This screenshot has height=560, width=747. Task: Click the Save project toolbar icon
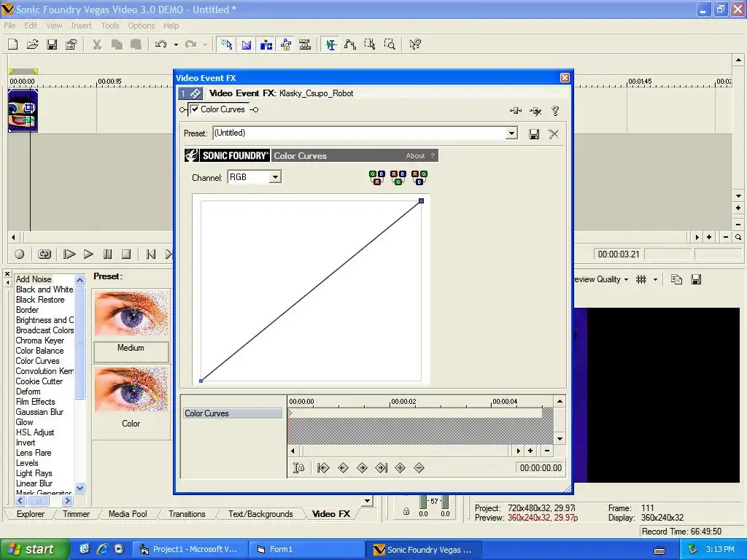(x=52, y=44)
